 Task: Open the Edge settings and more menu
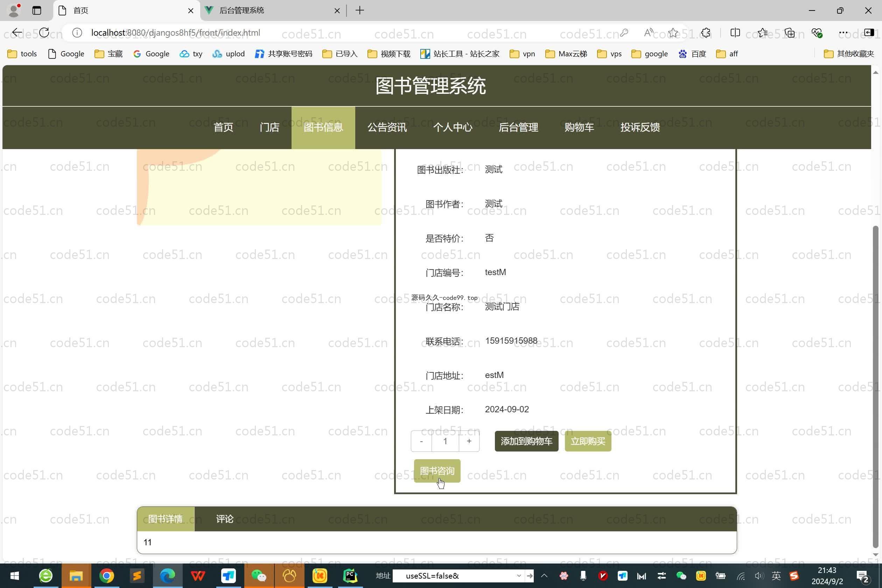(x=843, y=33)
